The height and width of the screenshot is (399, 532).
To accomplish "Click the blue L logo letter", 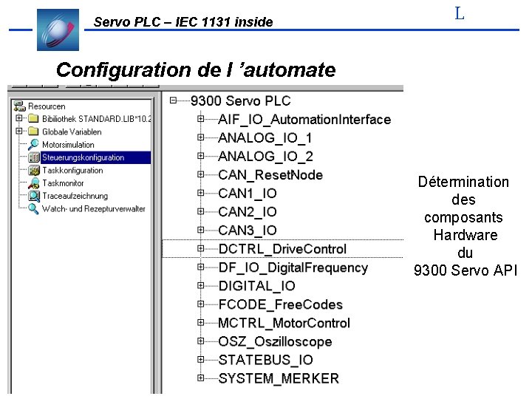I will coord(460,13).
